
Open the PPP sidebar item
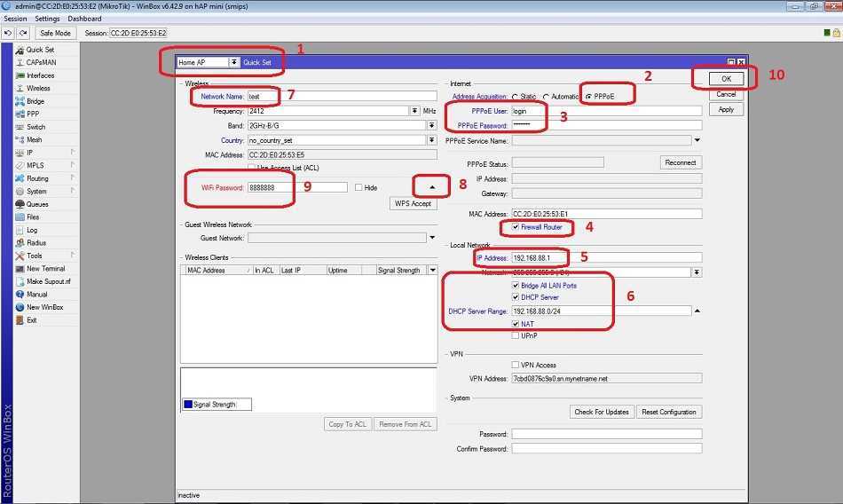click(33, 114)
